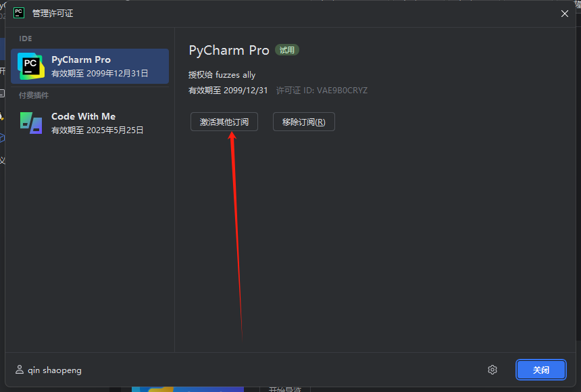
Task: Close the 管理许可证 dialog with X
Action: pos(565,14)
